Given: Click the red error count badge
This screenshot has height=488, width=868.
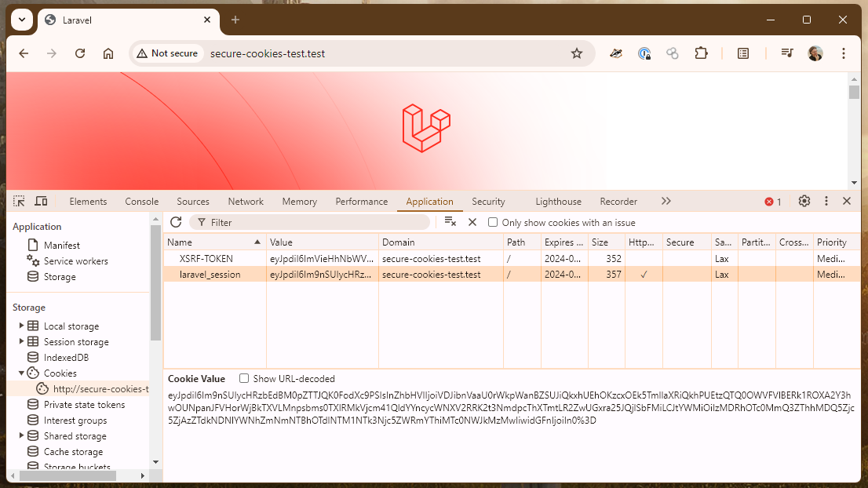Looking at the screenshot, I should [x=773, y=202].
